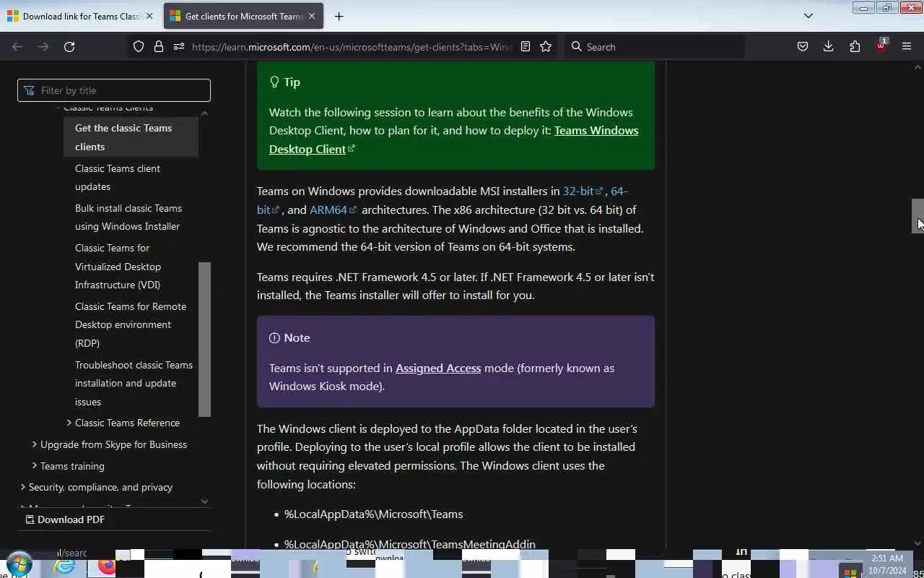The width and height of the screenshot is (924, 578).
Task: Toggle reader view for this page
Action: click(x=526, y=46)
